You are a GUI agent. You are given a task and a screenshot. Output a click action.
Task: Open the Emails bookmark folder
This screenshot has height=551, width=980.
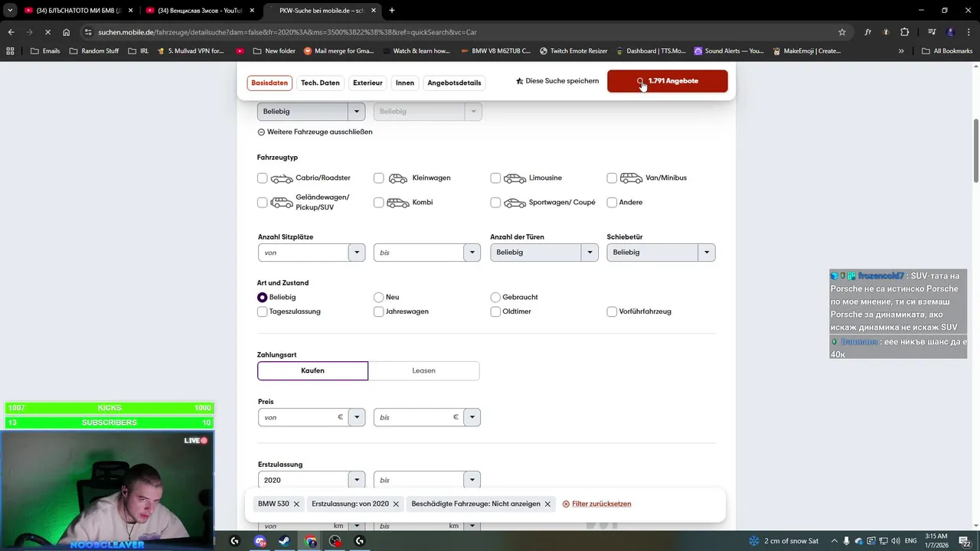click(45, 51)
